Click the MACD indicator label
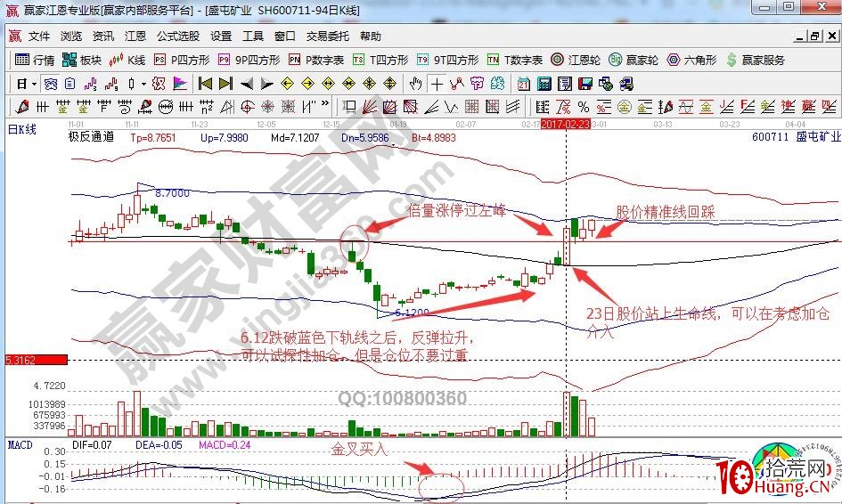 tap(20, 444)
